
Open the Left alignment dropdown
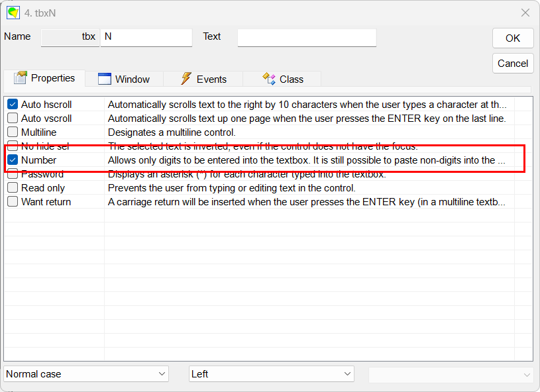(272, 373)
